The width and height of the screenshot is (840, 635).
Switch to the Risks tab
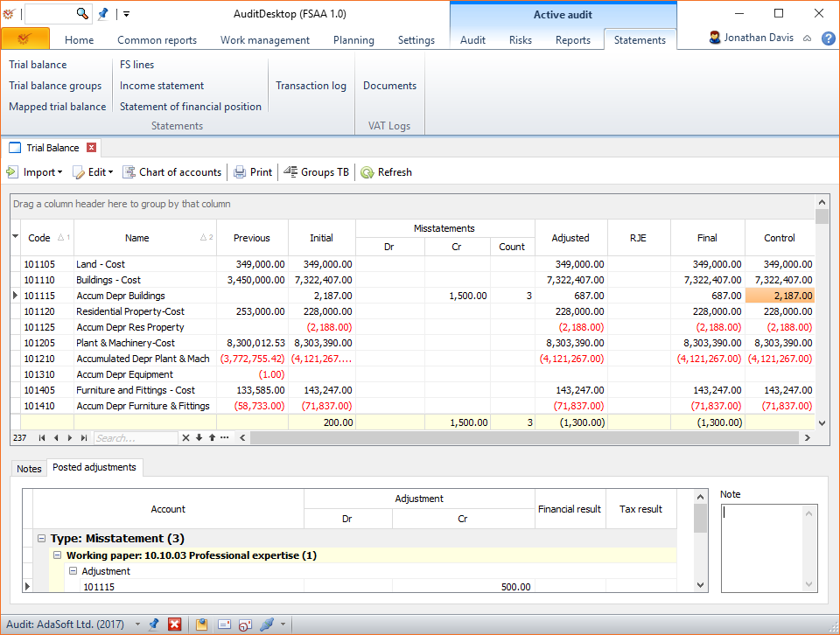tap(520, 39)
